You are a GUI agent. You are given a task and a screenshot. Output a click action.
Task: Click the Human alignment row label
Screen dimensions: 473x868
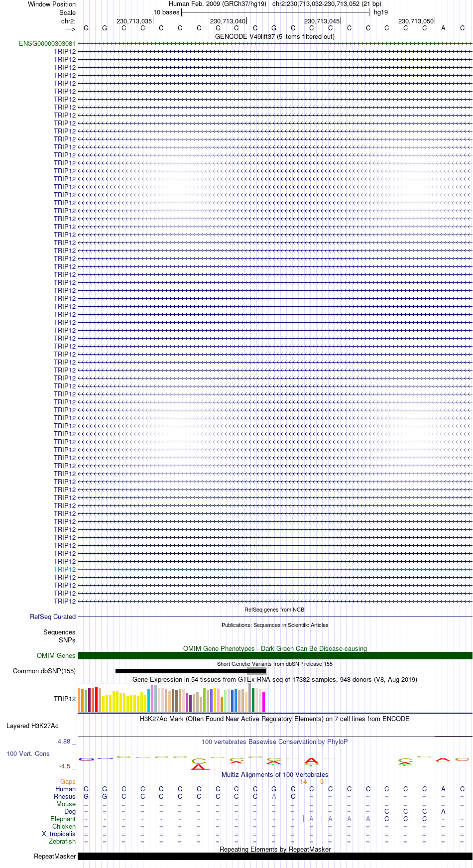[65, 789]
